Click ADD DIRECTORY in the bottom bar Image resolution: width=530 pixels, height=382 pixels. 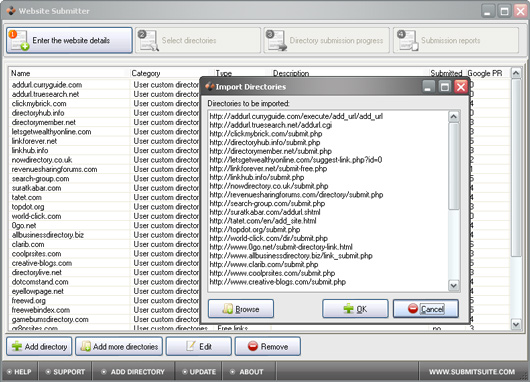(x=133, y=372)
